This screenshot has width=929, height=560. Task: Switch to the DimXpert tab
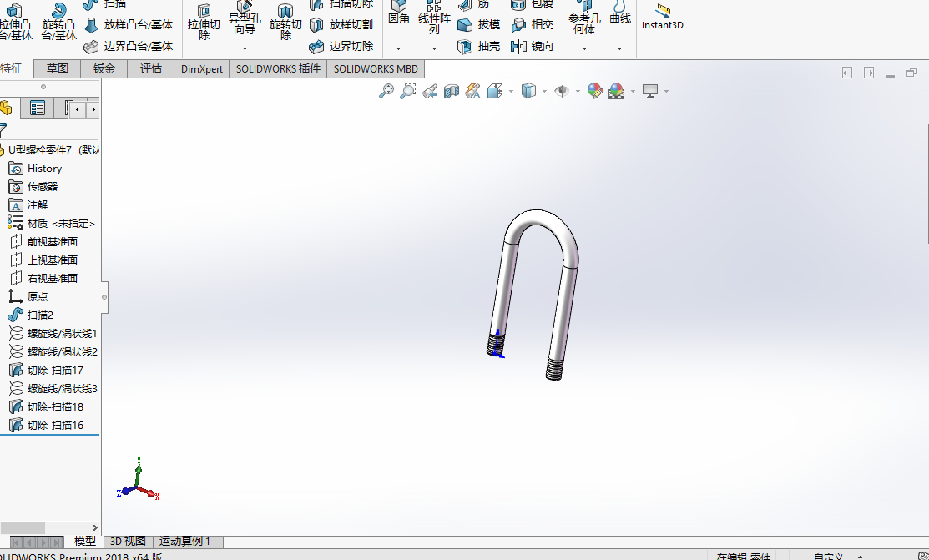click(x=201, y=68)
